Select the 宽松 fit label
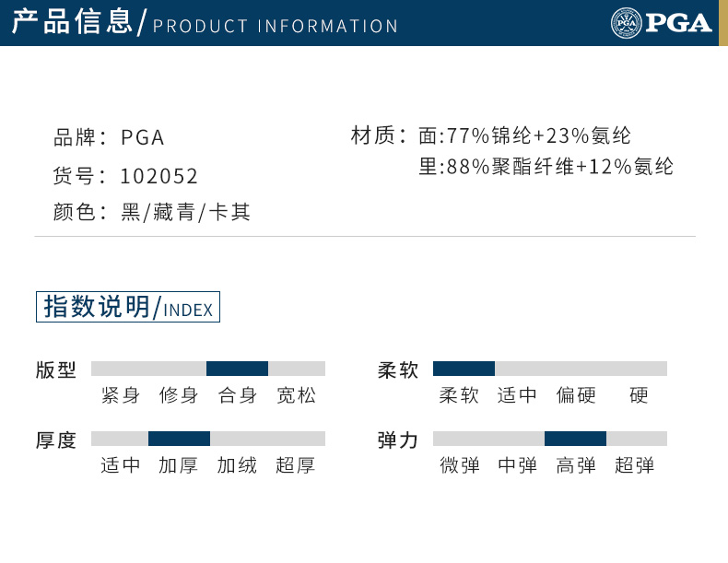This screenshot has height=563, width=728. pos(296,395)
